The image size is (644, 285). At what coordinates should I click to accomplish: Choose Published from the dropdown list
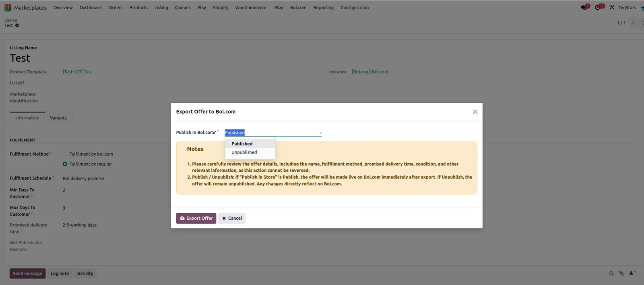pyautogui.click(x=250, y=144)
